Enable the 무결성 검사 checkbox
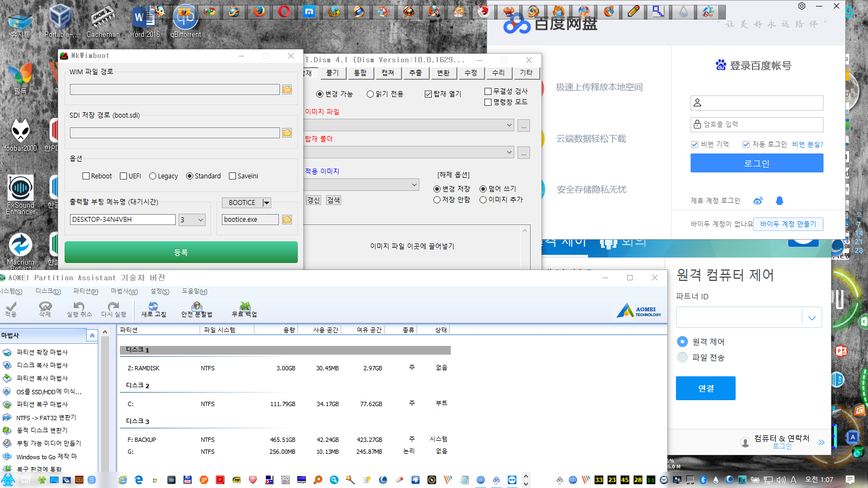868x488 pixels. 488,91
